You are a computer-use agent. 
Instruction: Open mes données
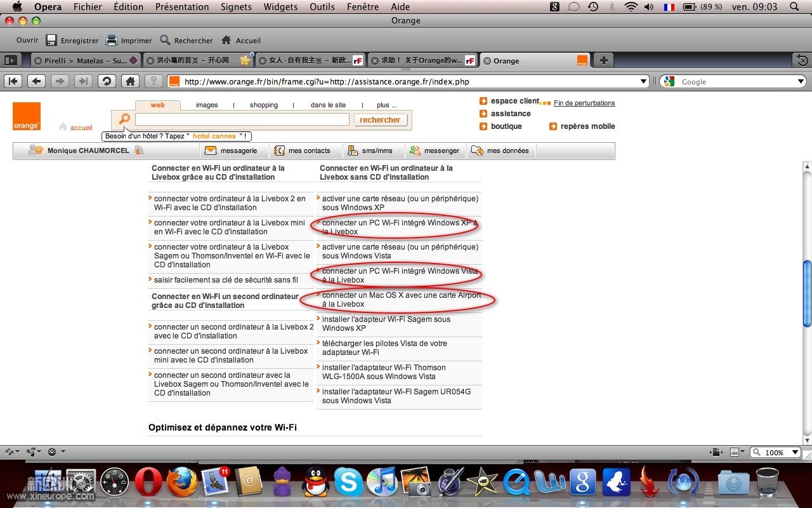point(500,150)
